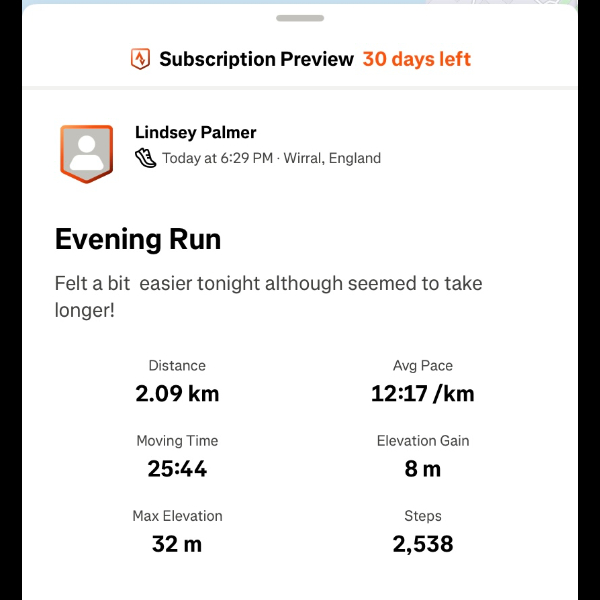Open Lindsey Palmer's profile avatar
Image resolution: width=600 pixels, height=600 pixels.
tap(86, 153)
